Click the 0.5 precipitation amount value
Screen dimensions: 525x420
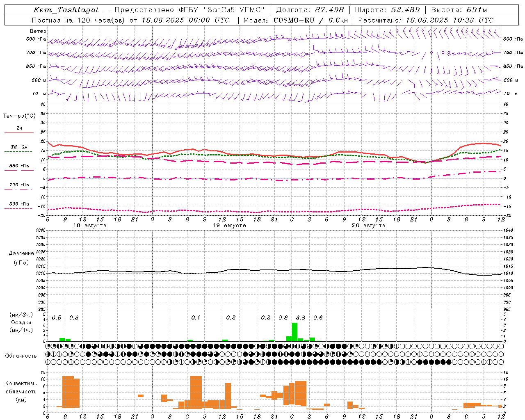tap(57, 318)
